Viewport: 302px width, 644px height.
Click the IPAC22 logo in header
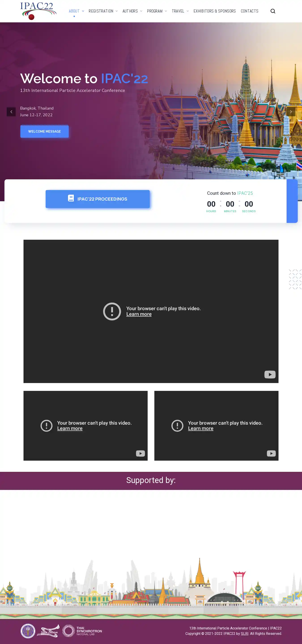coord(38,11)
